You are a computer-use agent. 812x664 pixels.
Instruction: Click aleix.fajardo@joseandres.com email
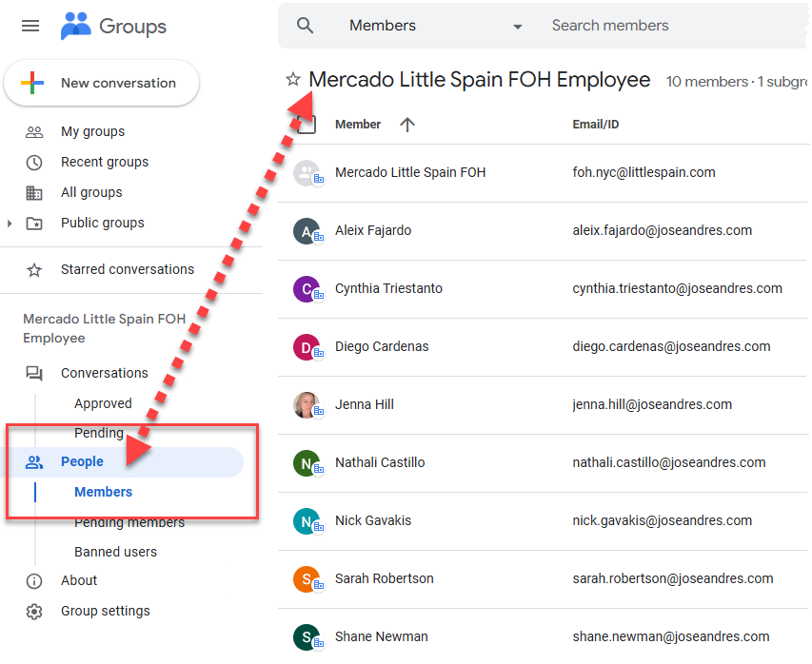click(663, 230)
